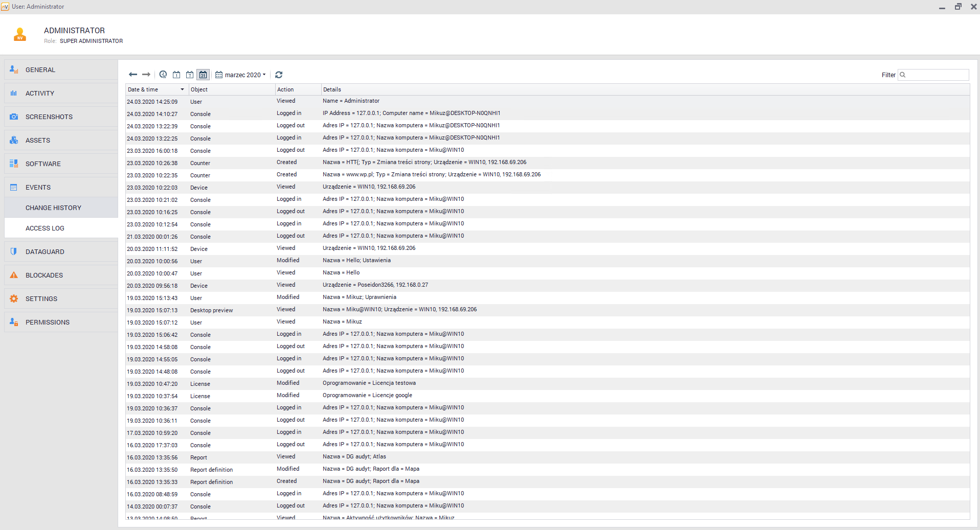Toggle the 31-day month view button

pyautogui.click(x=203, y=75)
